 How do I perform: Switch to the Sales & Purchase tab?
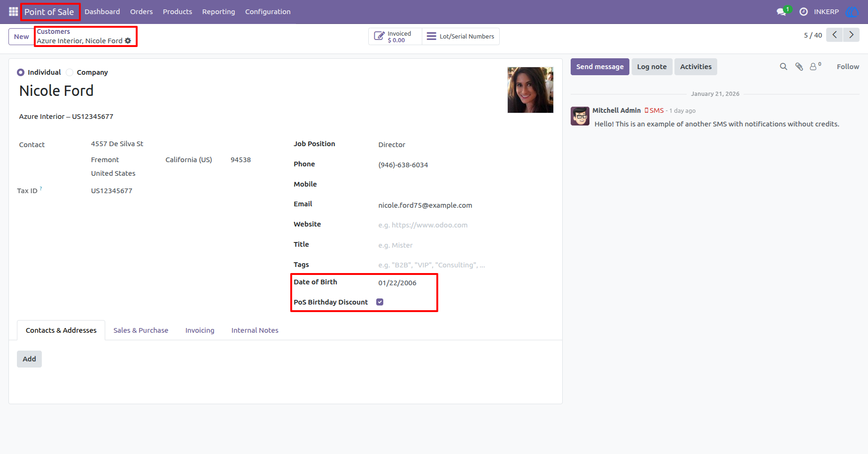141,330
